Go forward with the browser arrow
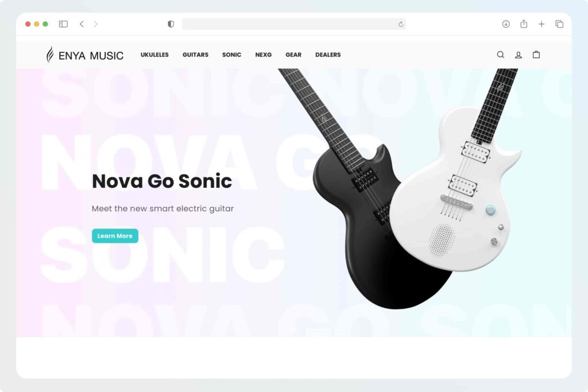 [96, 24]
